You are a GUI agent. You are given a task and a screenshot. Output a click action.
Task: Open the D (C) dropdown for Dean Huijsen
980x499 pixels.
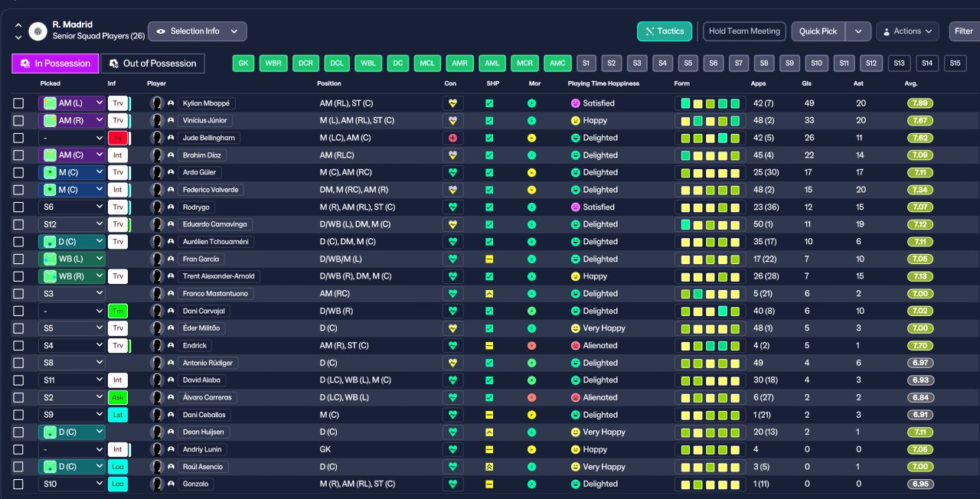(72, 432)
